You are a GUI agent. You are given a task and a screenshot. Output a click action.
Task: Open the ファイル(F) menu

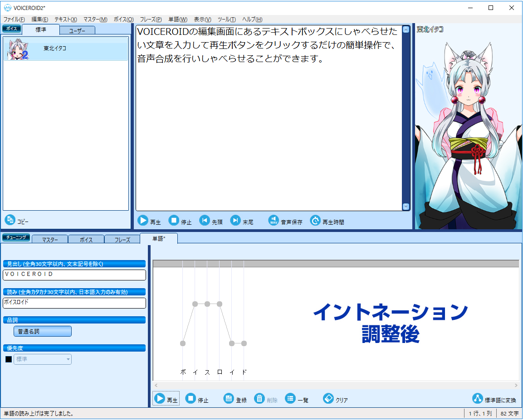14,19
